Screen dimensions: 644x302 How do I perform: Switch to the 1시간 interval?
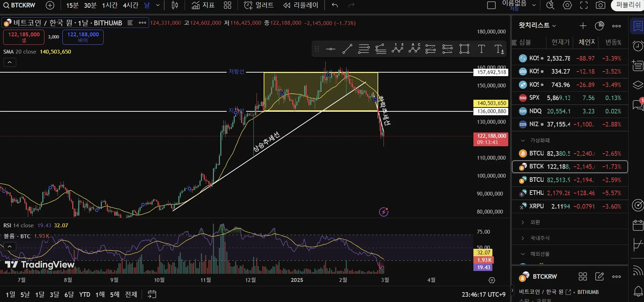click(110, 5)
